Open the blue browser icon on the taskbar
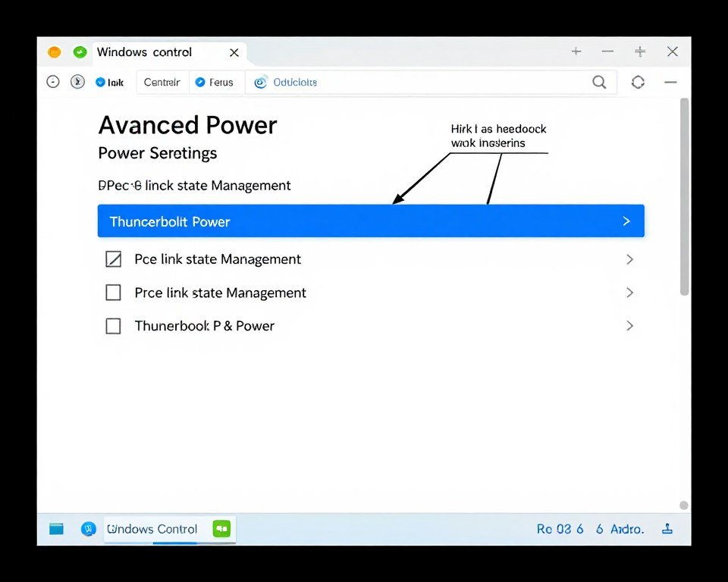Screen dimensions: 728x582 click(89, 529)
